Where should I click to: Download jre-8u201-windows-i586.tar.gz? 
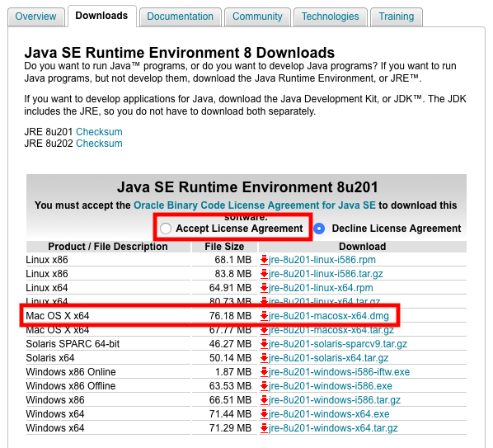tap(335, 400)
